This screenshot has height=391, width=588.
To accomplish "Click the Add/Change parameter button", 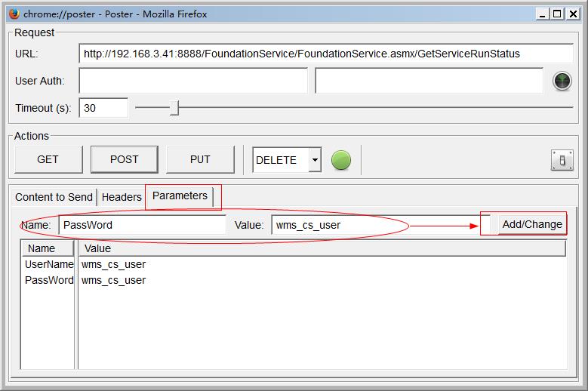I will point(531,224).
